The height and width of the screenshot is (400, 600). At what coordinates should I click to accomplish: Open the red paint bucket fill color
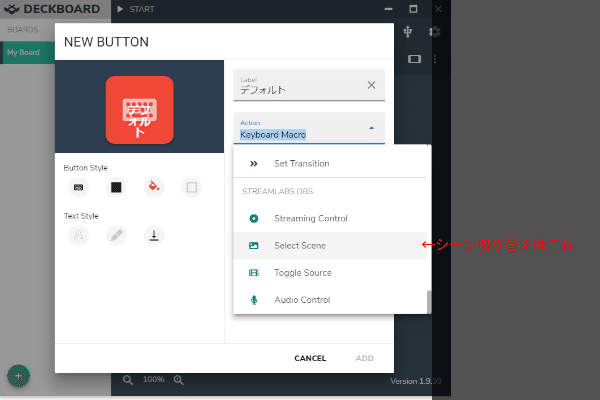154,187
